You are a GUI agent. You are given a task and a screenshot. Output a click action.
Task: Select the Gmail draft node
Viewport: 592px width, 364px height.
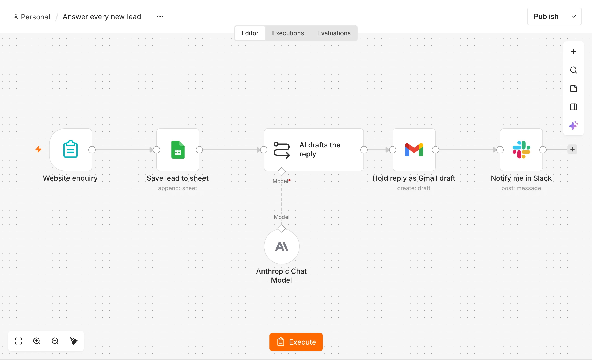414,150
